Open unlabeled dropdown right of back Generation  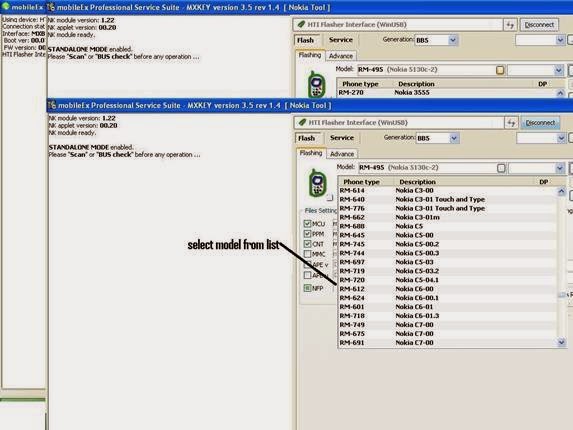click(560, 40)
